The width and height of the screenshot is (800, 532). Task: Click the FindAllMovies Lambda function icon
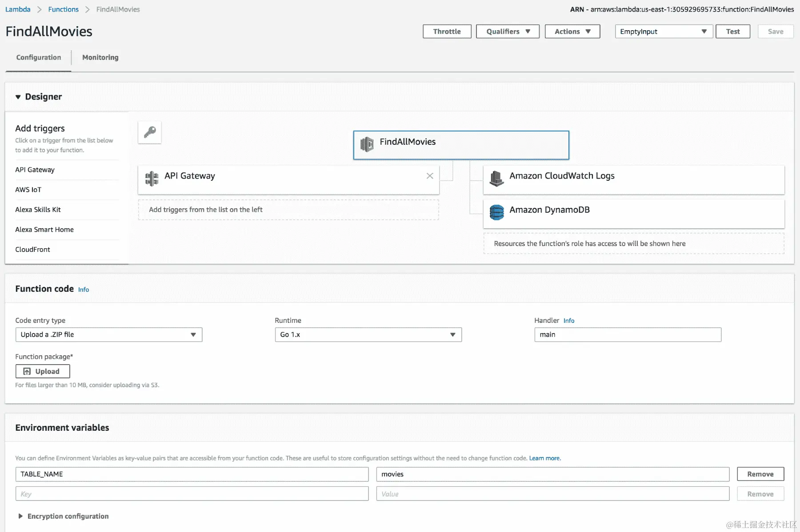pyautogui.click(x=367, y=144)
